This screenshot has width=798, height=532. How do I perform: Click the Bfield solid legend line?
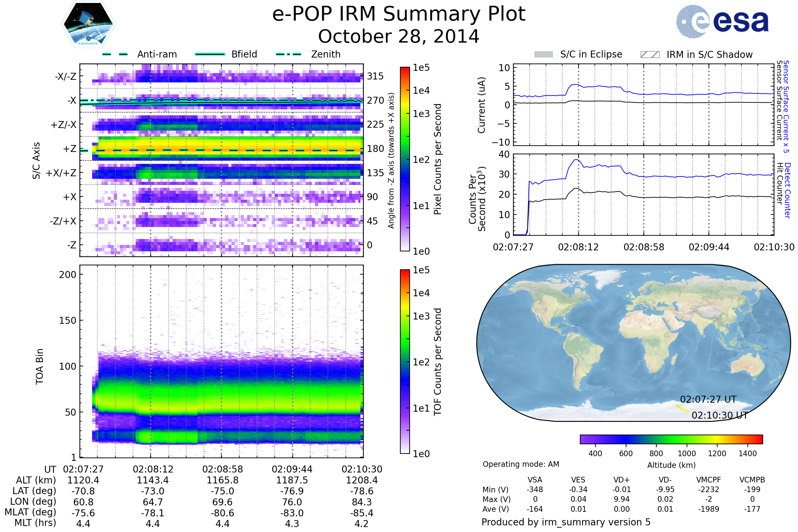210,54
